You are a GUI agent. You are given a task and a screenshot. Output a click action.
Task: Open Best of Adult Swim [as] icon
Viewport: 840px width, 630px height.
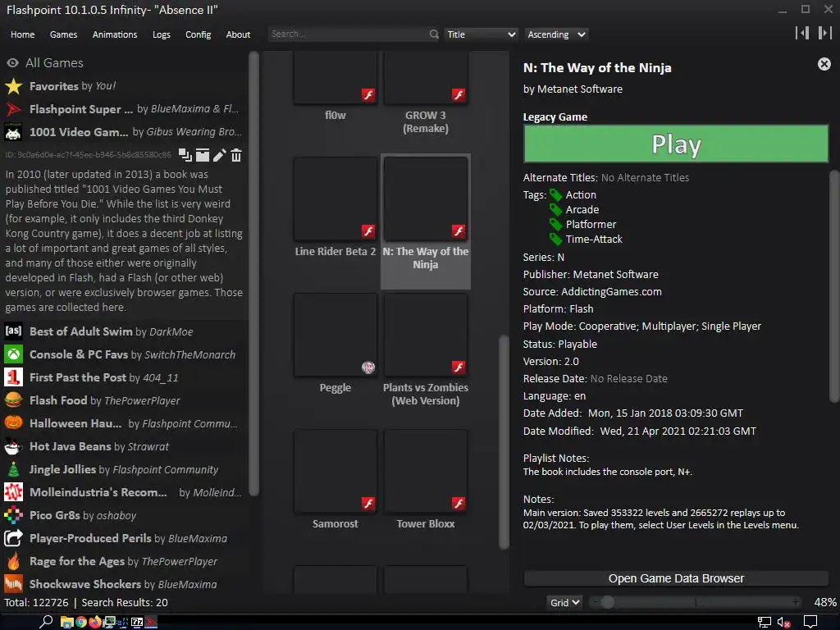click(x=13, y=331)
